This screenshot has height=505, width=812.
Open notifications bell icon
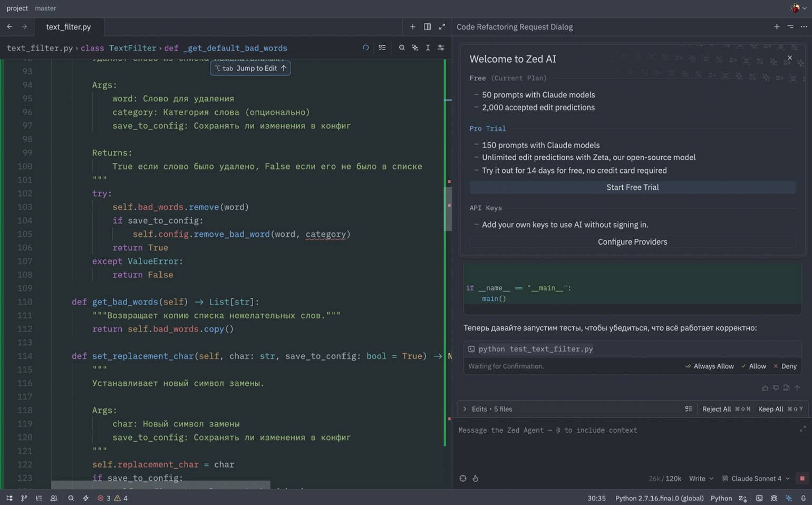click(x=804, y=498)
